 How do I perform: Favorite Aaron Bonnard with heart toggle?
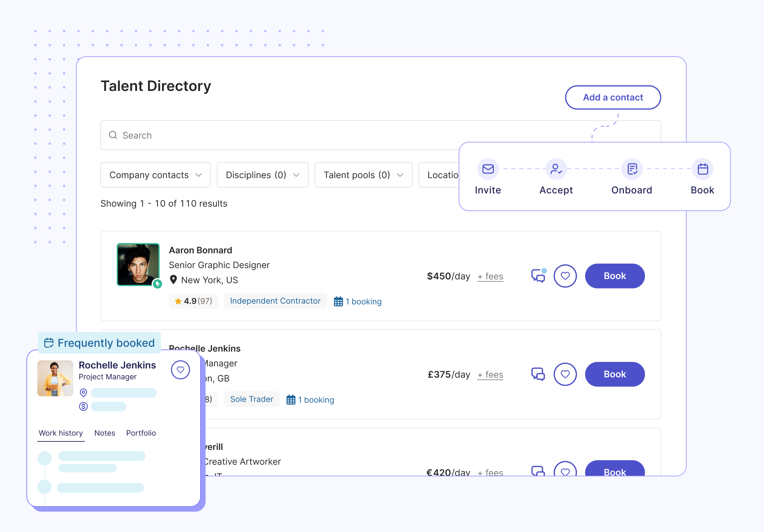coord(565,276)
